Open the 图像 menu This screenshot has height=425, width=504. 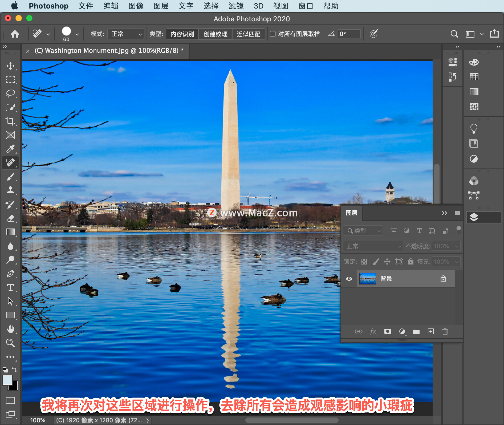click(x=136, y=6)
